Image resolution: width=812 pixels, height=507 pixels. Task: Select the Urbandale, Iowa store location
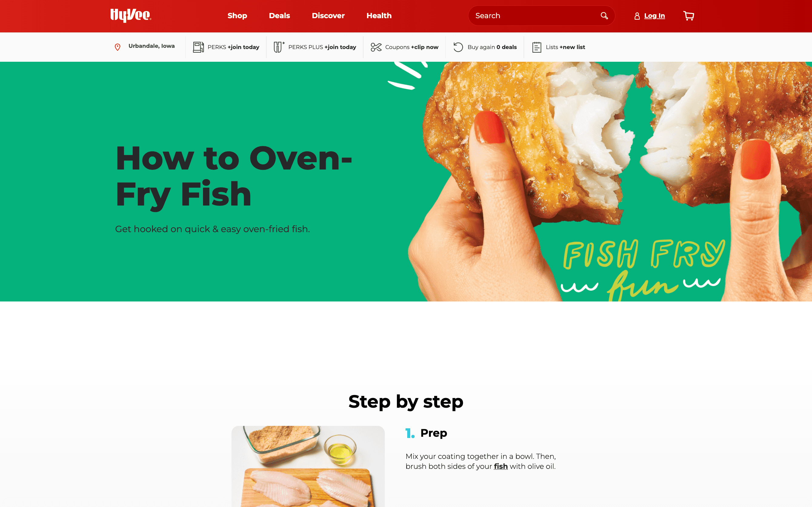coord(152,46)
